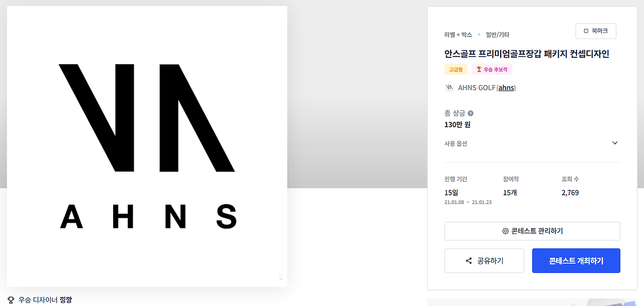
Task: Click the 우승 후보작 trophy badge
Action: pos(492,69)
